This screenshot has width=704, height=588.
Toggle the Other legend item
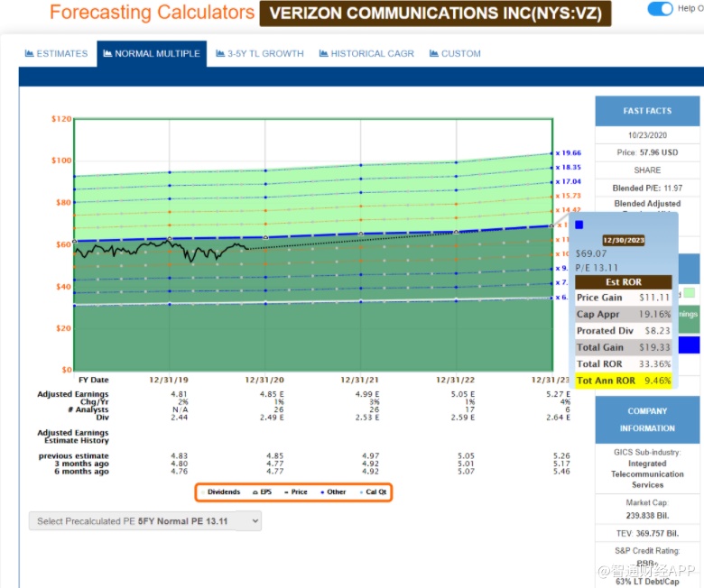click(x=333, y=492)
